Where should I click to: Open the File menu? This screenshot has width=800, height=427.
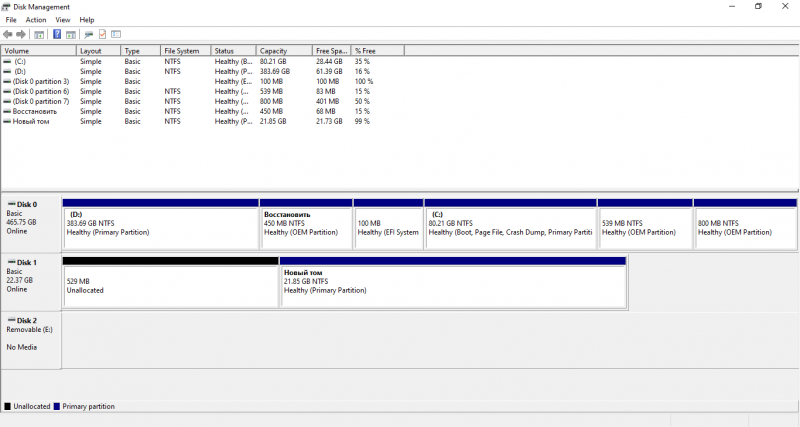tap(11, 20)
